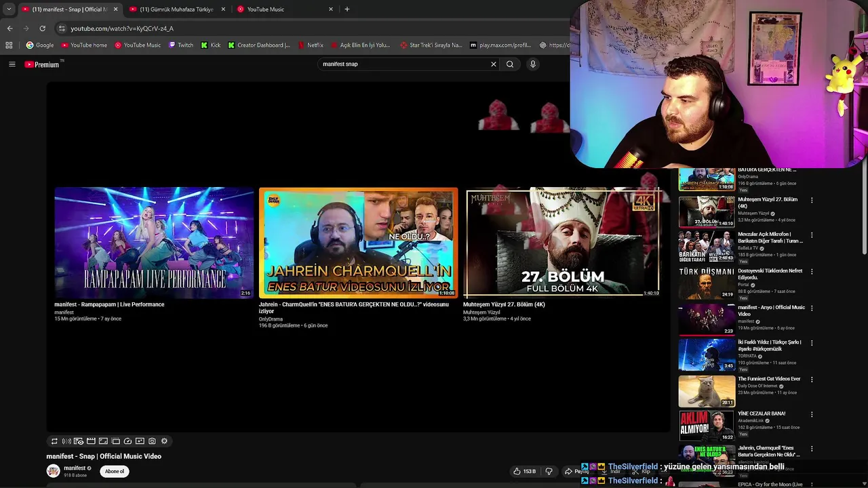Open the apps grid in the bookmarks bar
The image size is (868, 488).
click(x=9, y=45)
